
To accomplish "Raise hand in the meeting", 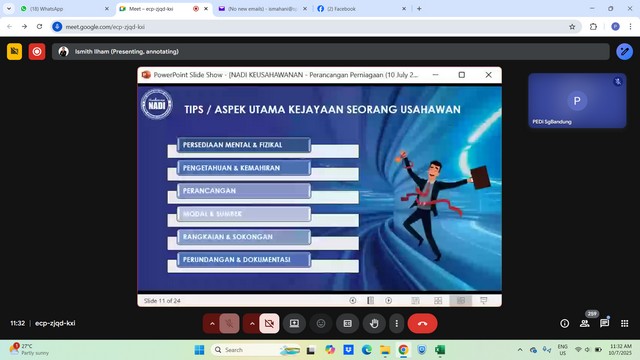I will click(x=374, y=324).
